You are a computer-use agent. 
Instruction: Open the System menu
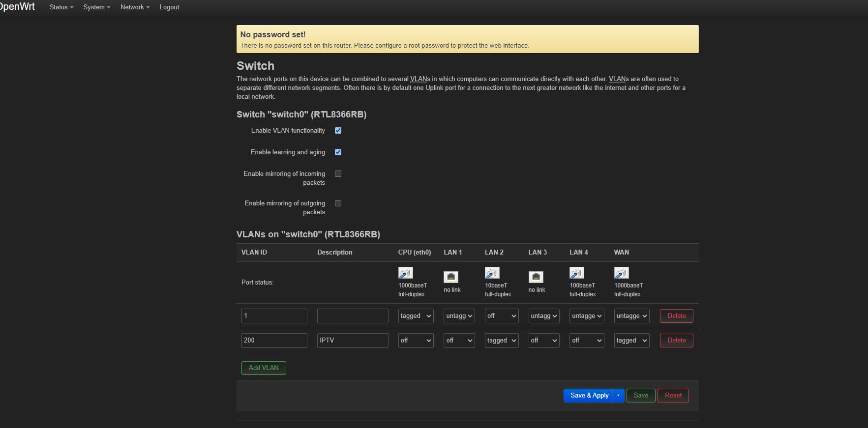pyautogui.click(x=96, y=7)
